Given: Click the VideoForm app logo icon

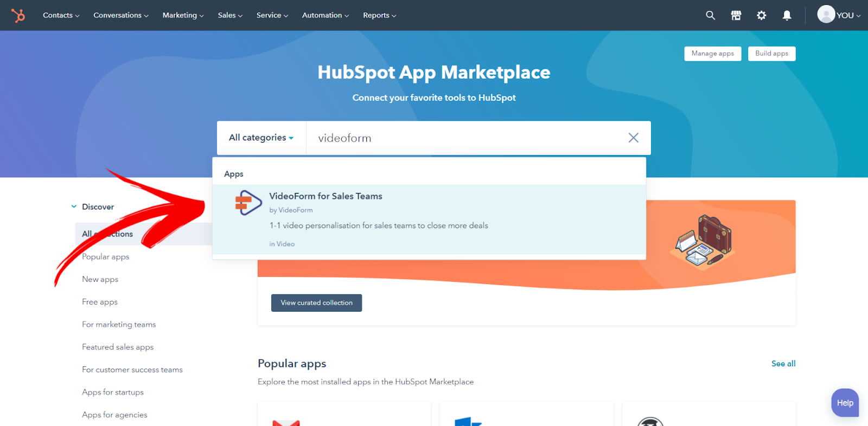Looking at the screenshot, I should [x=248, y=203].
